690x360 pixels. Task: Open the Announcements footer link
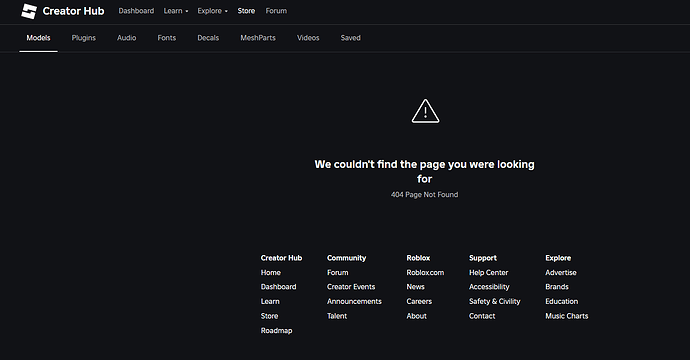pos(354,301)
